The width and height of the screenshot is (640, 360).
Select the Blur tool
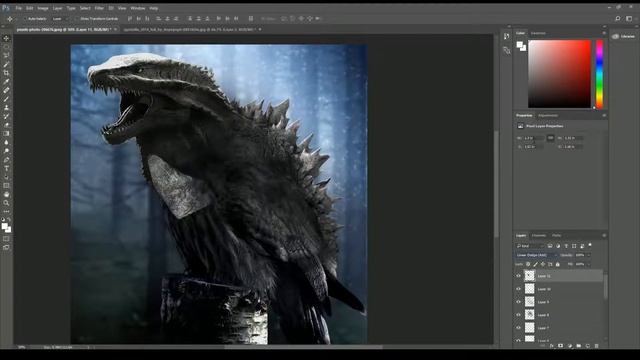[6, 142]
